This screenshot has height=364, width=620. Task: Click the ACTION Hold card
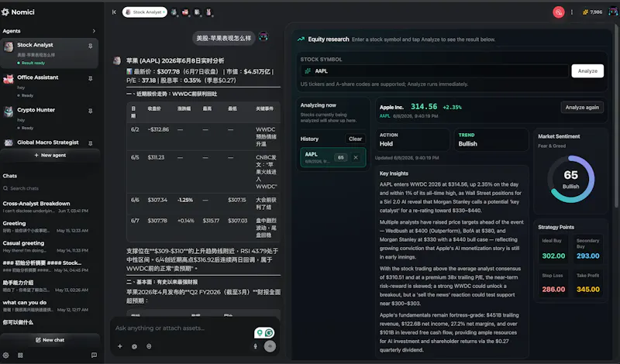click(x=412, y=139)
